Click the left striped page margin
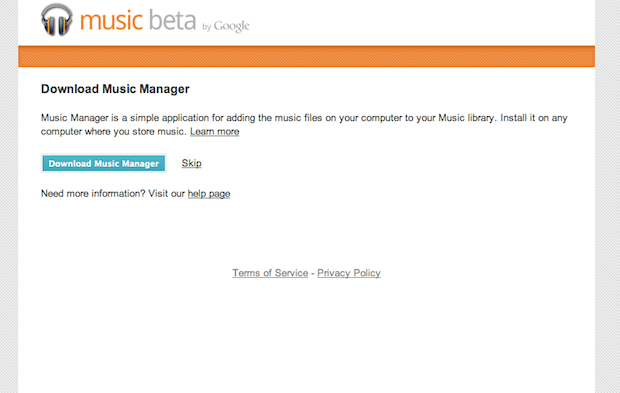 [x=9, y=196]
